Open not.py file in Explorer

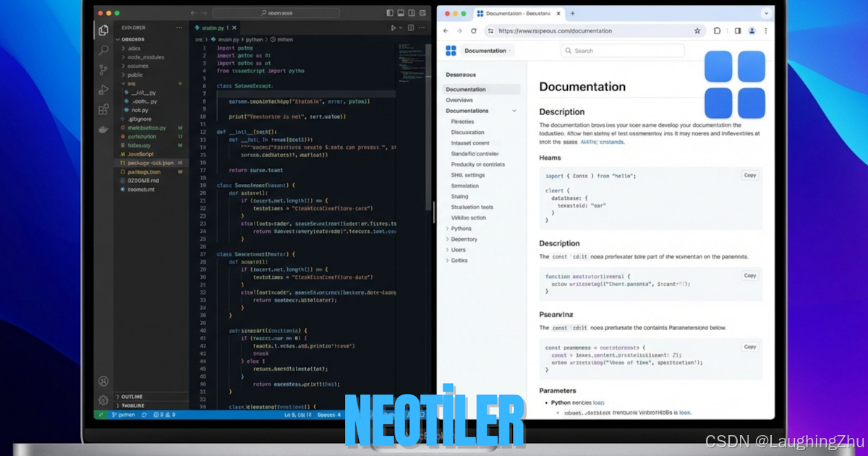coord(140,110)
